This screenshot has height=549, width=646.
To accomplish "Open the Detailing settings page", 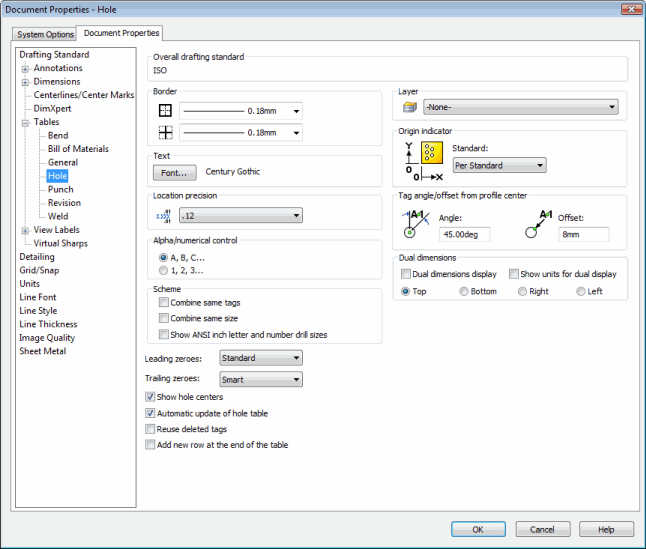I will click(37, 257).
